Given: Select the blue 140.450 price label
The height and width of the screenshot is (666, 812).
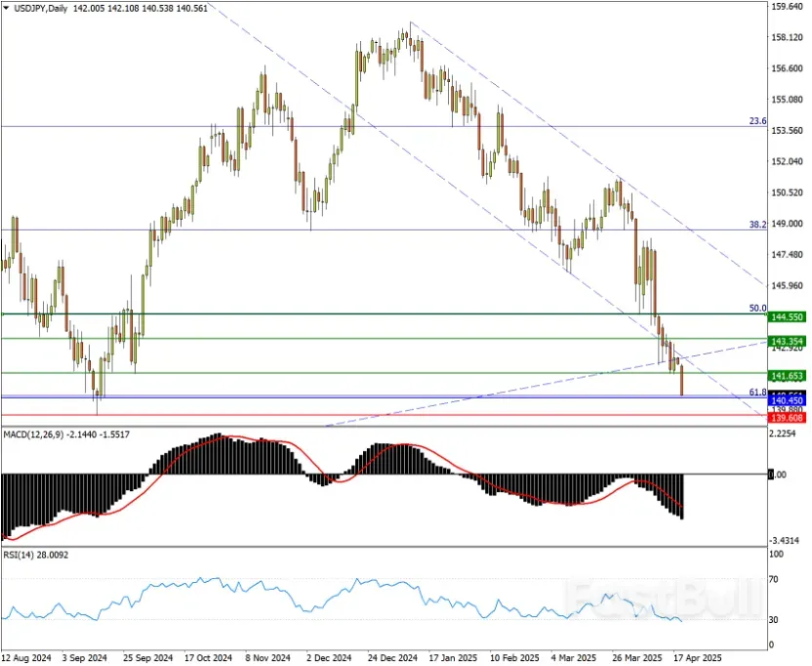Looking at the screenshot, I should 787,400.
